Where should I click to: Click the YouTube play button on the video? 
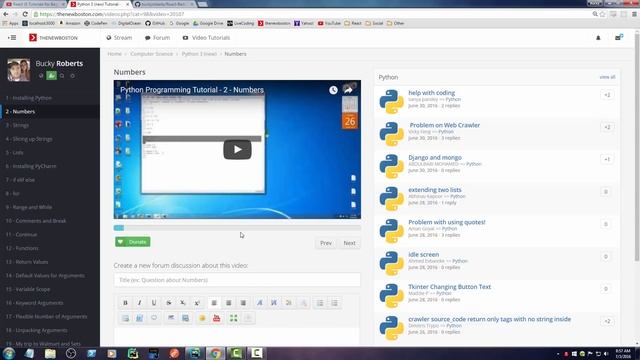click(237, 149)
